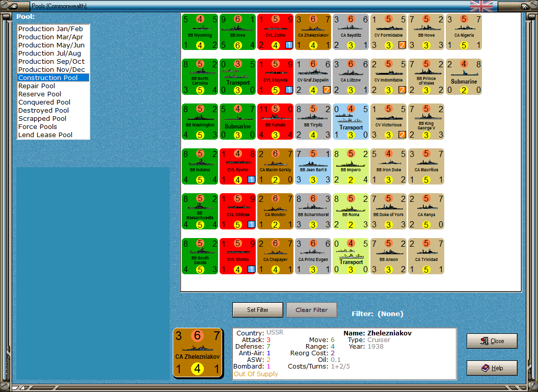Select the BB Wyoming unit counter
The height and width of the screenshot is (392, 538).
[200, 32]
